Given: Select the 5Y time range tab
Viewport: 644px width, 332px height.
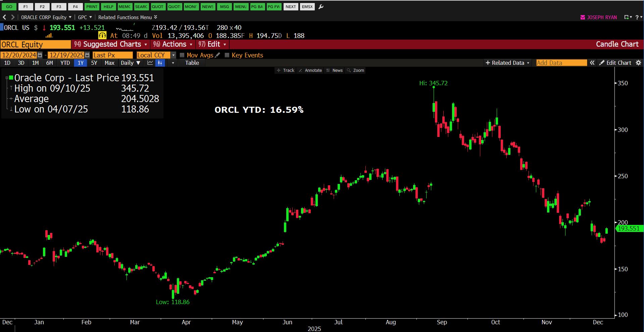Looking at the screenshot, I should point(94,63).
